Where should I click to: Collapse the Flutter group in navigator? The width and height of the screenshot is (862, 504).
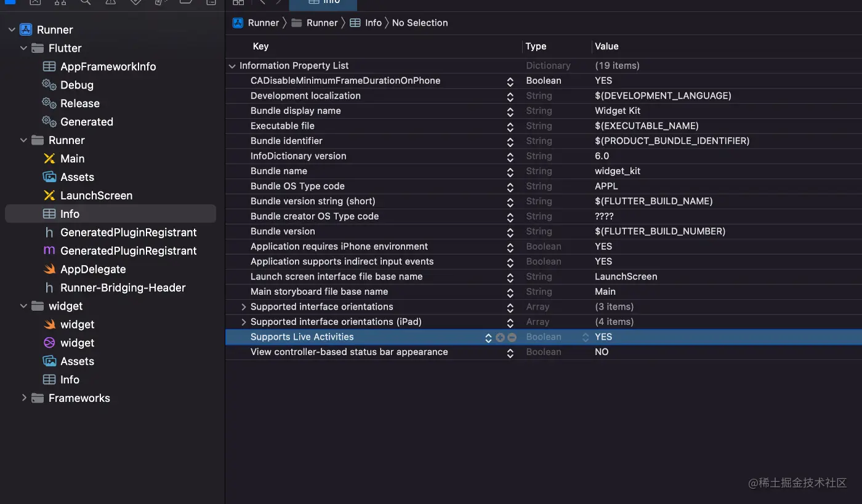pyautogui.click(x=24, y=48)
